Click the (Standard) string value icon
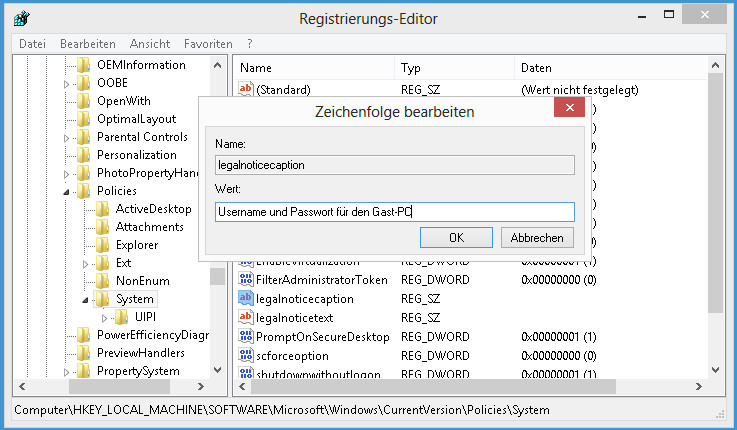The height and width of the screenshot is (430, 737). click(245, 89)
